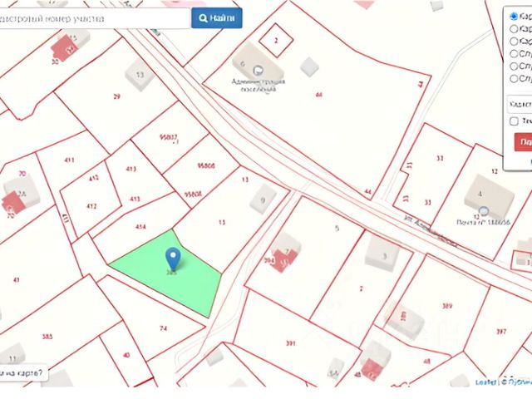Screen dimensions: 532x399
Task: Click the Почта post office marker icon
Action: coord(484,212)
